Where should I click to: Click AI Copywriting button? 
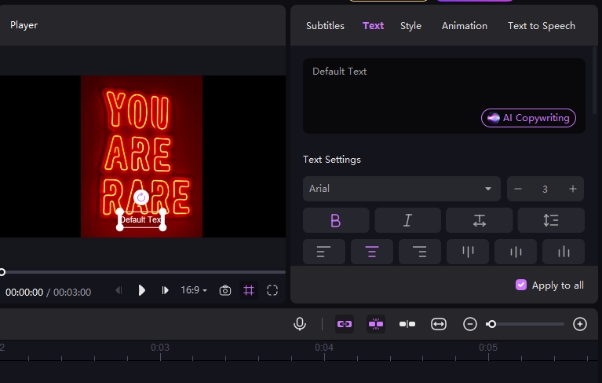pos(528,118)
